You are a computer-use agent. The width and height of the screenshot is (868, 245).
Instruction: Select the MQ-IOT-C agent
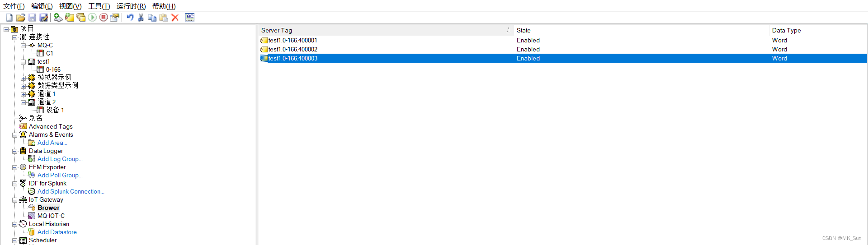click(51, 216)
